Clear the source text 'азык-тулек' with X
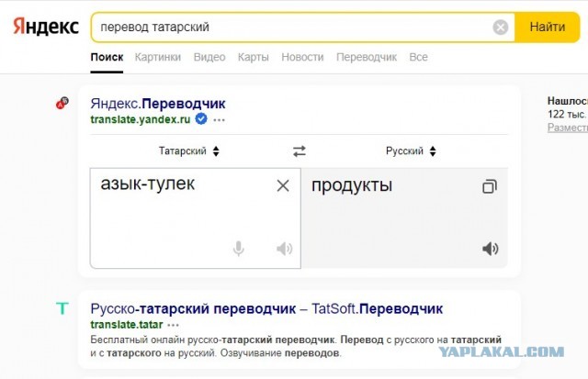588x379 pixels. tap(283, 185)
